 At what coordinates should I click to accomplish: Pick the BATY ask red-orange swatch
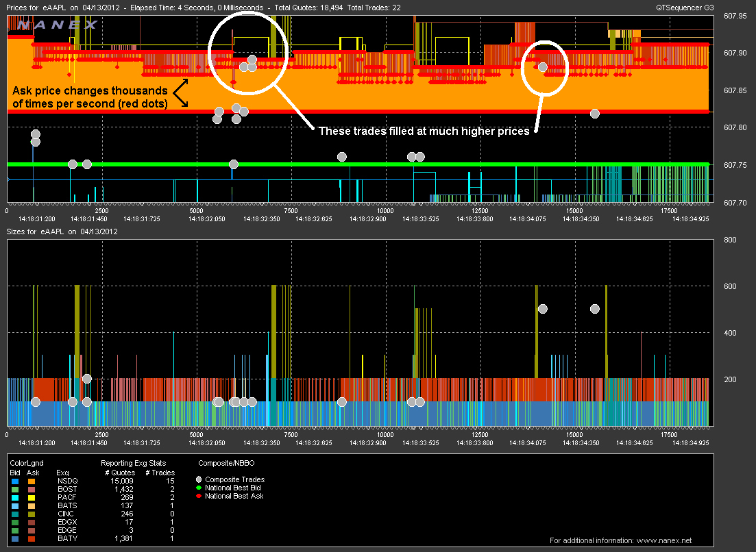(x=32, y=538)
